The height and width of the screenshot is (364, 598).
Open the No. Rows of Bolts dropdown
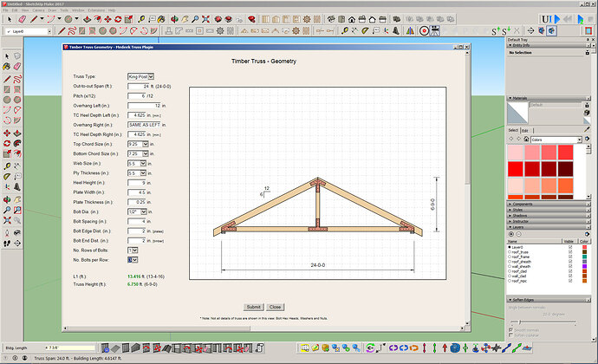click(133, 250)
